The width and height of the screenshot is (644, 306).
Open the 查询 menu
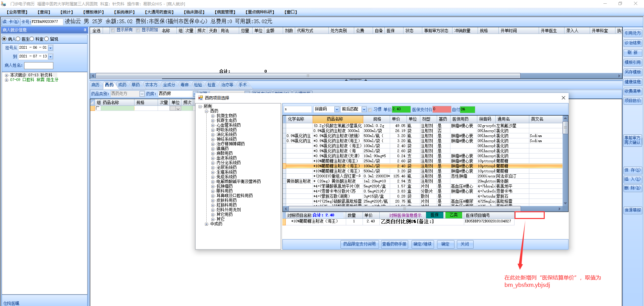[x=44, y=12]
